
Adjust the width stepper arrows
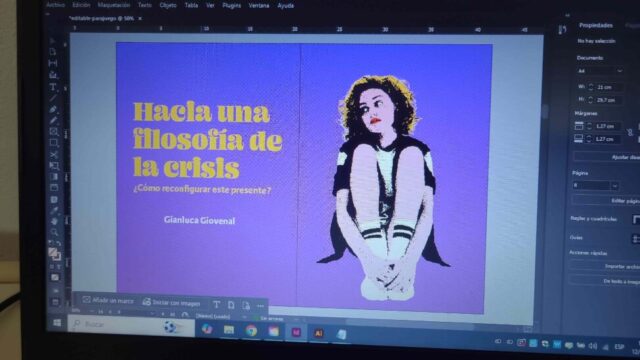(591, 87)
